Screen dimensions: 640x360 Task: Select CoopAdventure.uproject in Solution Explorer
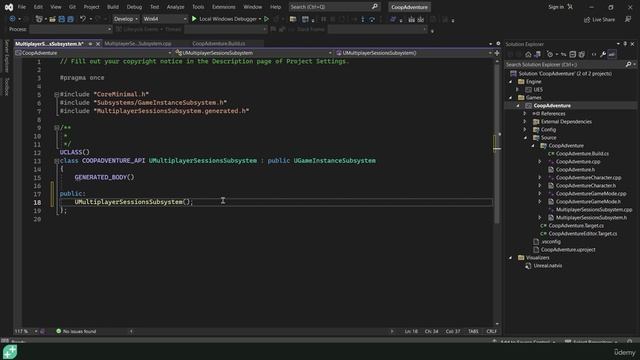pyautogui.click(x=568, y=250)
